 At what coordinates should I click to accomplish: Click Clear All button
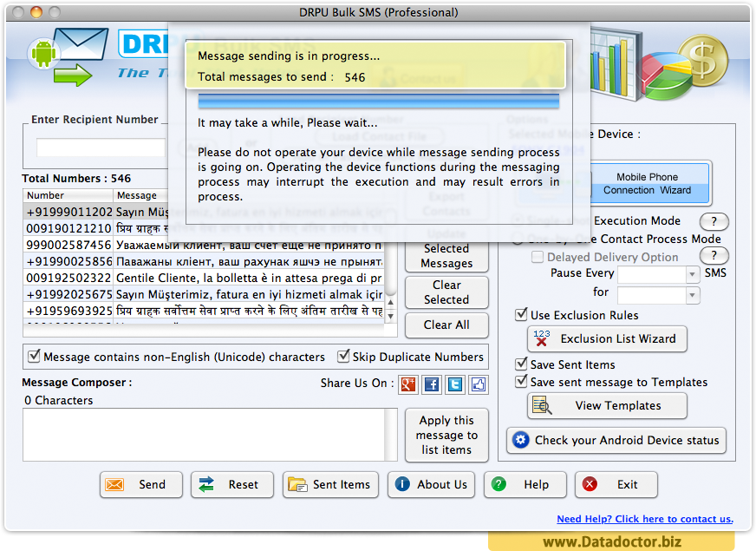coord(446,325)
